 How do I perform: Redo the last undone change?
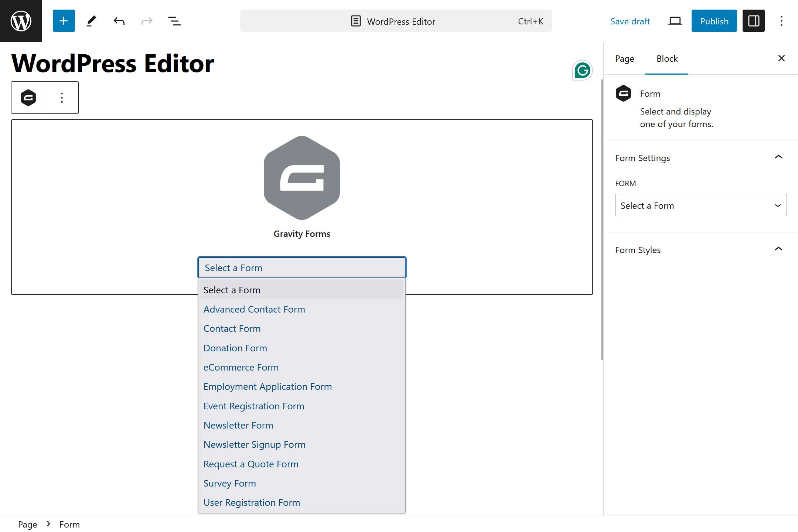147,21
